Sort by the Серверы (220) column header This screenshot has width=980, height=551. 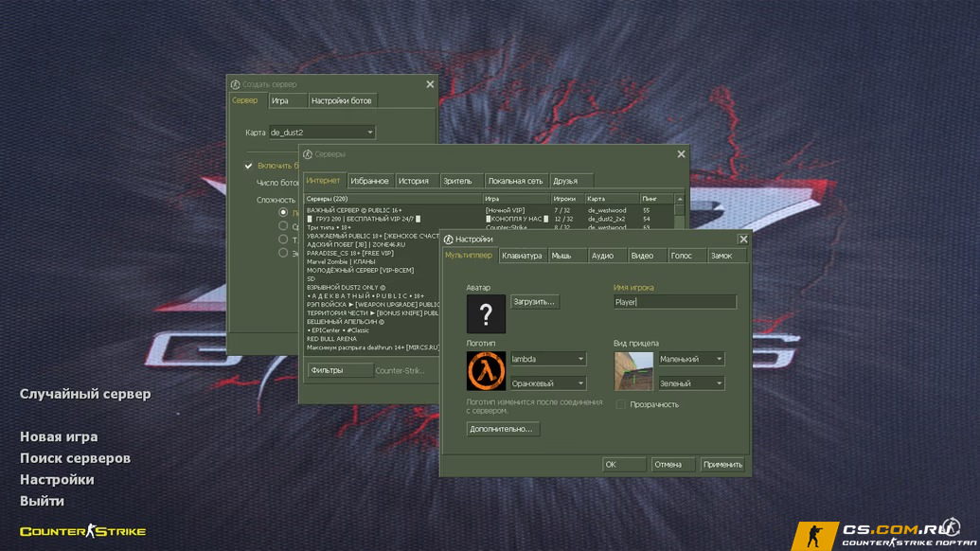click(x=393, y=199)
